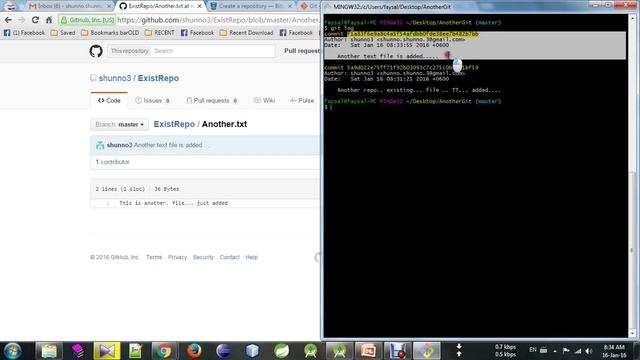The width and height of the screenshot is (640, 360).
Task: Open the Recent Download bookmarks folder
Action: (x=246, y=33)
